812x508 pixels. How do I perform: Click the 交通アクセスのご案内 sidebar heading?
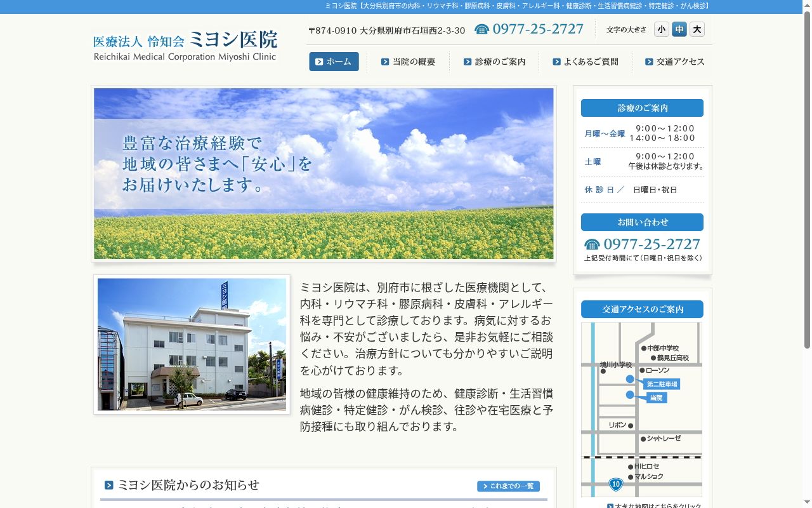pyautogui.click(x=642, y=309)
